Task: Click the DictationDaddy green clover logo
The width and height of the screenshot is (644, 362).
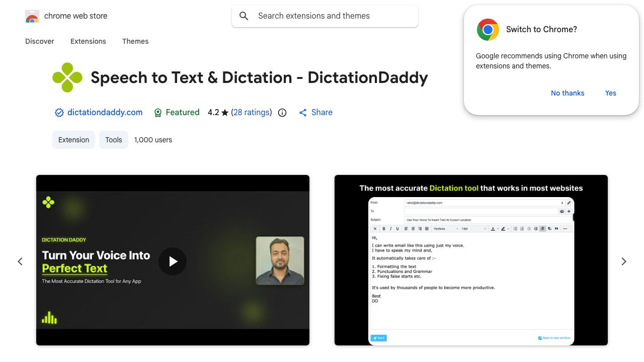Action: [67, 77]
